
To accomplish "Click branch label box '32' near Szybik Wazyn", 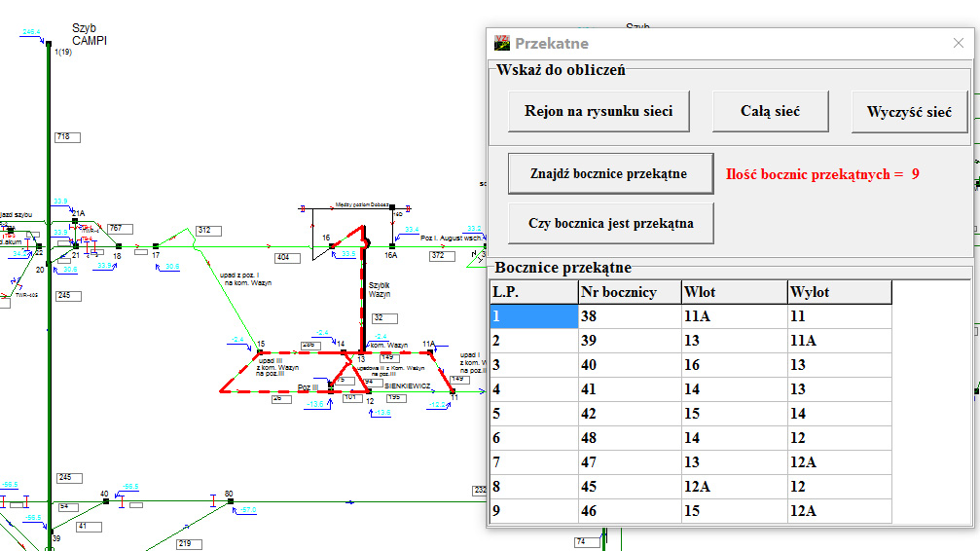I will (384, 318).
